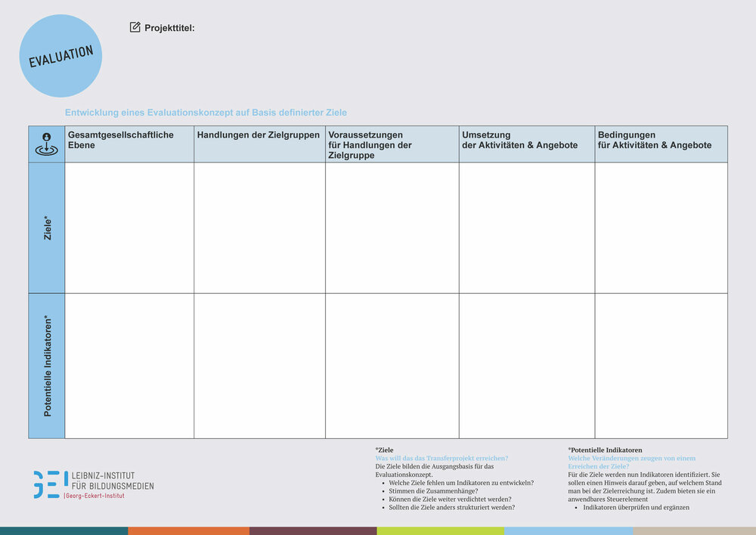Select the Ziele cell under Handlungen der Zielgruppen
Image resolution: width=756 pixels, height=535 pixels.
pyautogui.click(x=259, y=227)
